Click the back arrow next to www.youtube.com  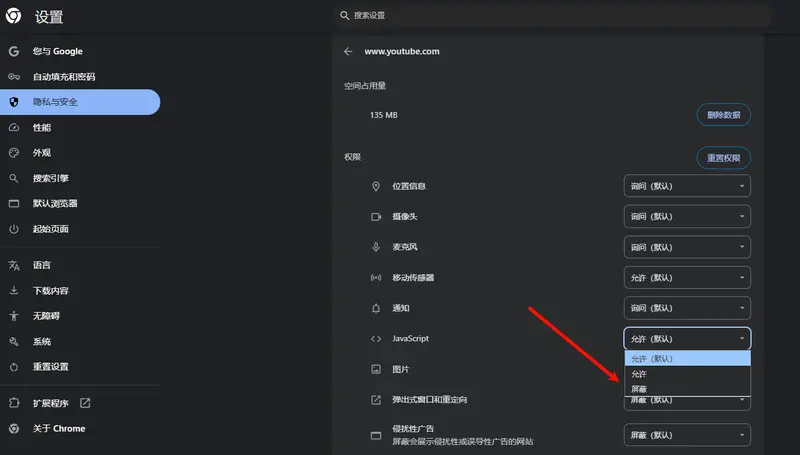tap(348, 51)
